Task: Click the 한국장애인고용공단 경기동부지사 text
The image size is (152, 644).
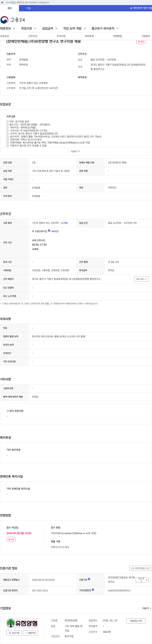Action: click(121, 580)
